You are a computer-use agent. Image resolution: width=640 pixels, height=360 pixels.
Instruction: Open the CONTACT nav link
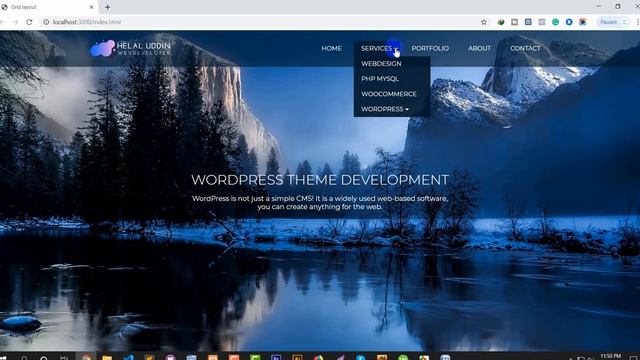click(525, 48)
